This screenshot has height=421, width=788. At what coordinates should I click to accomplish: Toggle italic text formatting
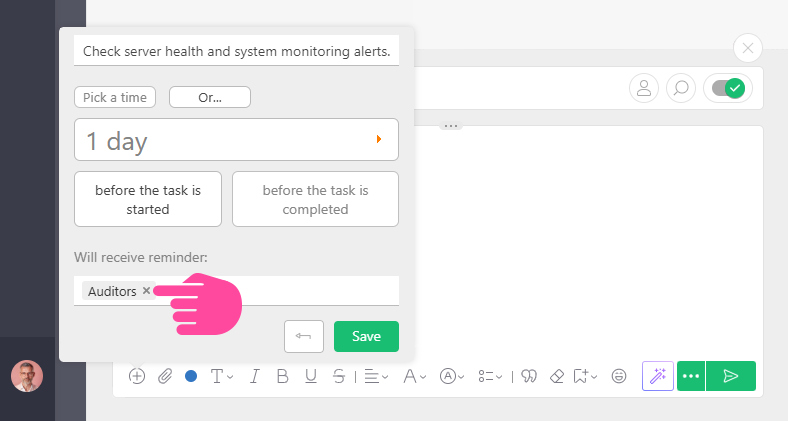(254, 376)
